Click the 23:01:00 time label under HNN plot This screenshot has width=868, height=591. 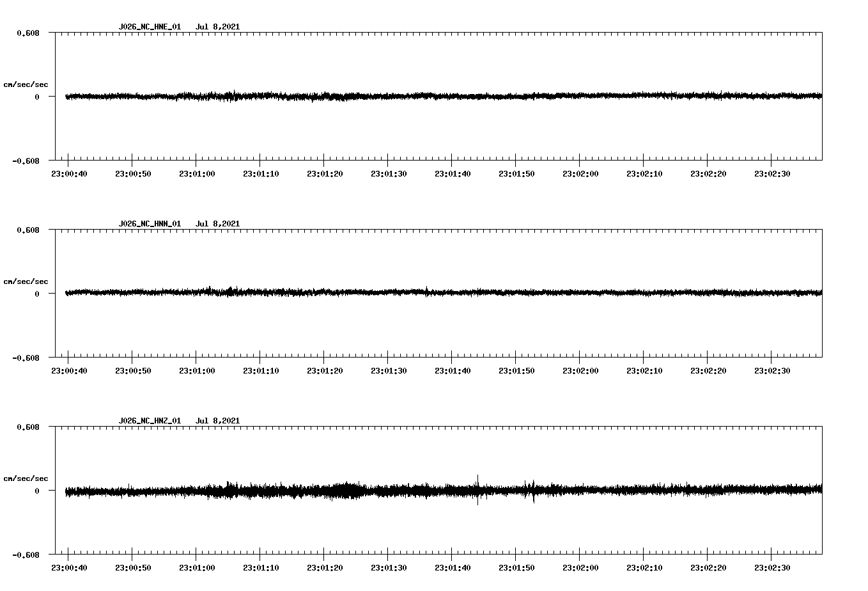tap(197, 371)
